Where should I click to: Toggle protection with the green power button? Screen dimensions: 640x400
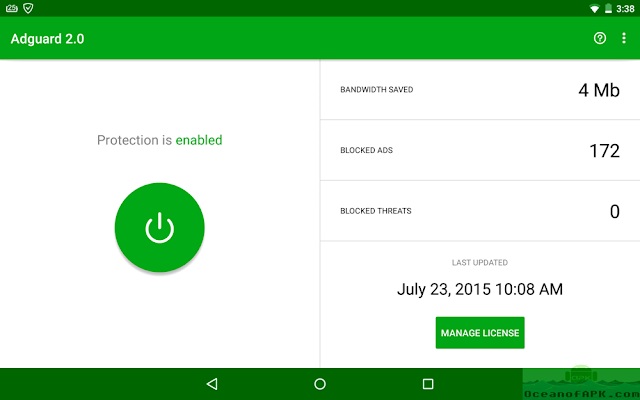pyautogui.click(x=160, y=227)
